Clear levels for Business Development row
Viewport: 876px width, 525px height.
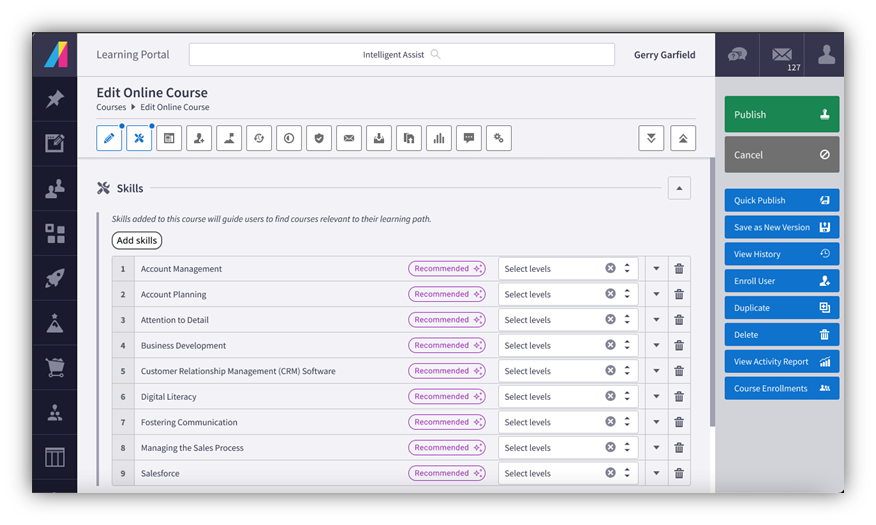tap(611, 345)
